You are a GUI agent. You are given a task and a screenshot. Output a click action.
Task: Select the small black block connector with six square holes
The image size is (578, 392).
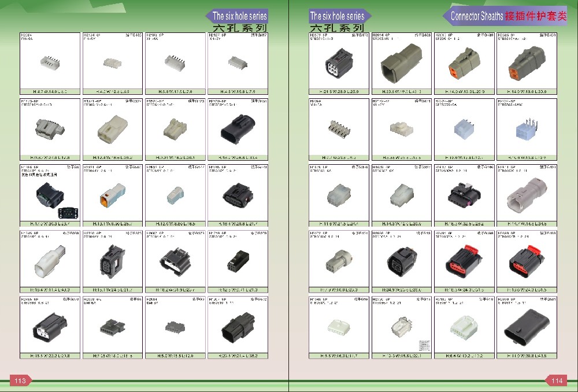[x=238, y=261]
